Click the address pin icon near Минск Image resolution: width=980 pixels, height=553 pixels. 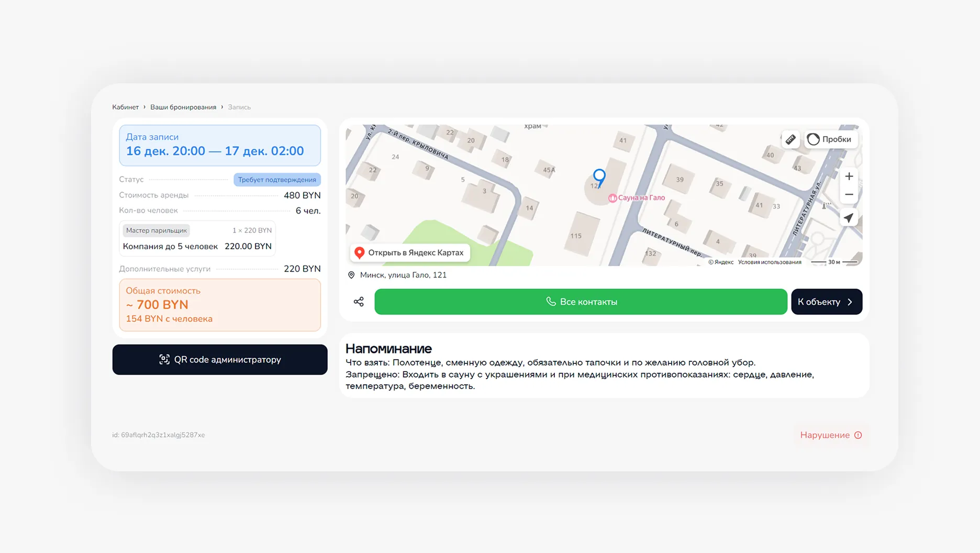coord(351,275)
